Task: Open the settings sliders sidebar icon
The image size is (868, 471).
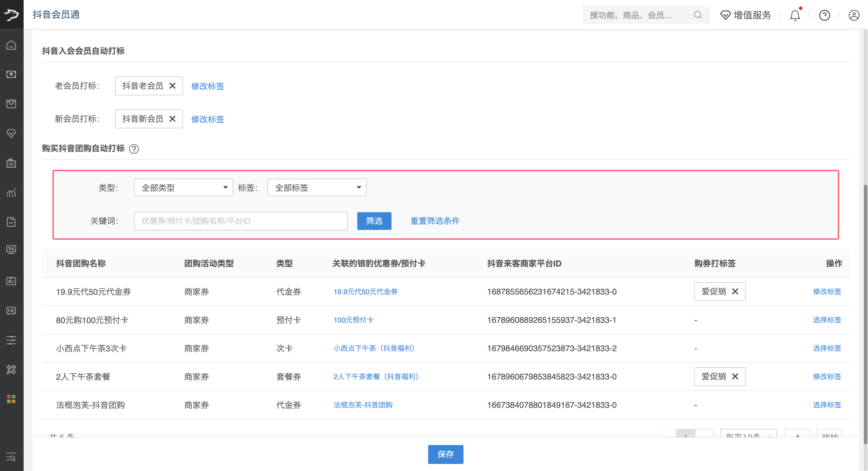Action: 11,340
